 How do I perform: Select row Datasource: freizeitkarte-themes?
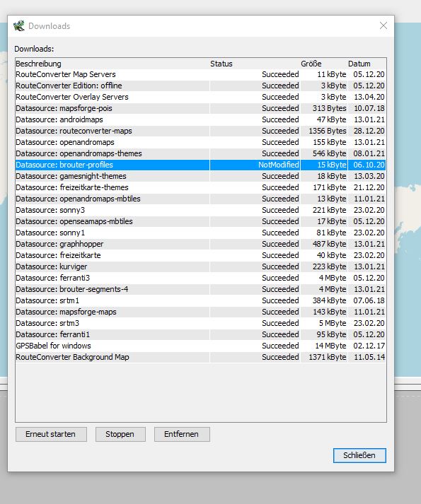(x=200, y=187)
